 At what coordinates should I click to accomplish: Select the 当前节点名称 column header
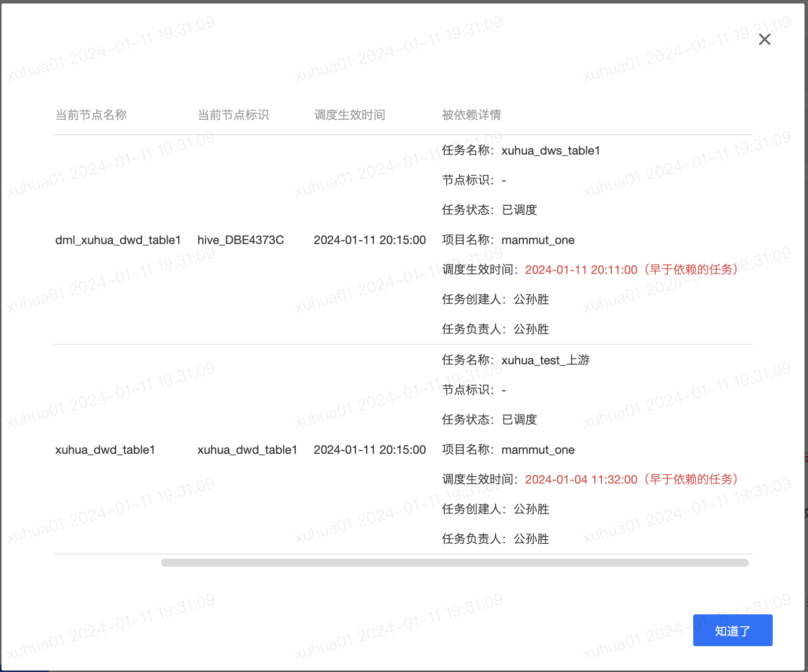(91, 115)
